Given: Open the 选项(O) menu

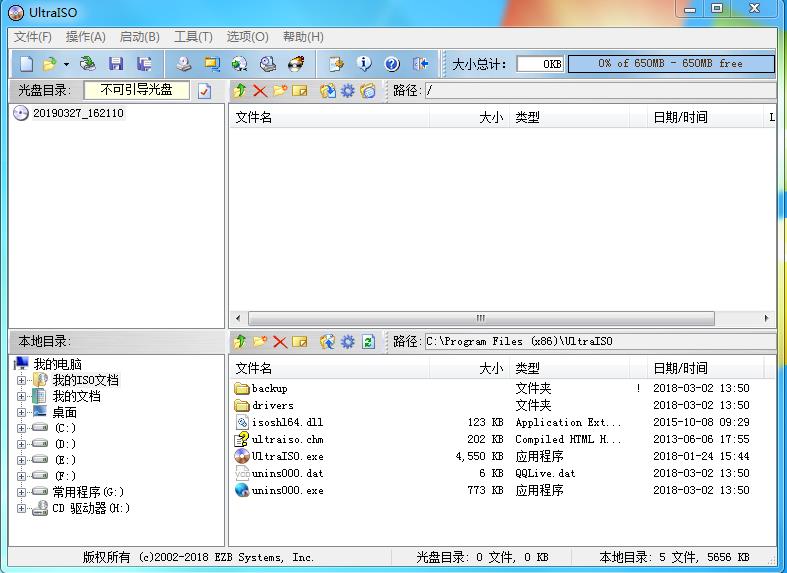Looking at the screenshot, I should click(247, 37).
